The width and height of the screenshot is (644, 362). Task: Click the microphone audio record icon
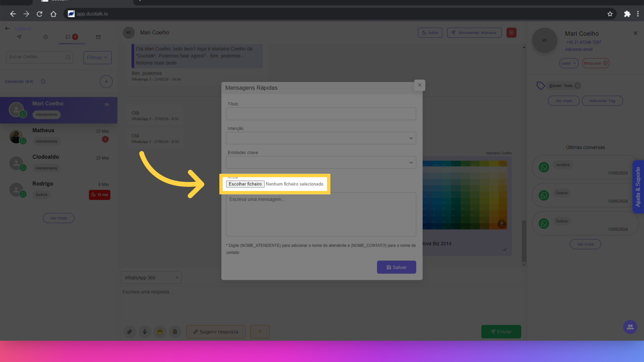click(x=145, y=331)
